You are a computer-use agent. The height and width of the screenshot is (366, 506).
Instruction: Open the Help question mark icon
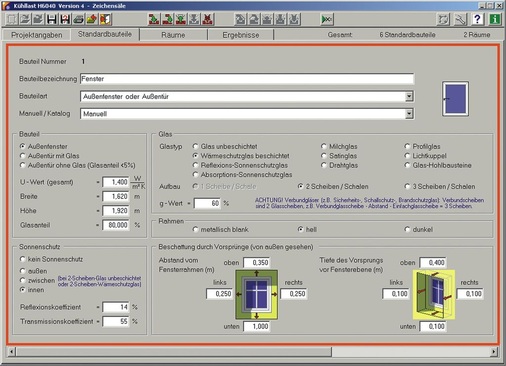coord(477,19)
